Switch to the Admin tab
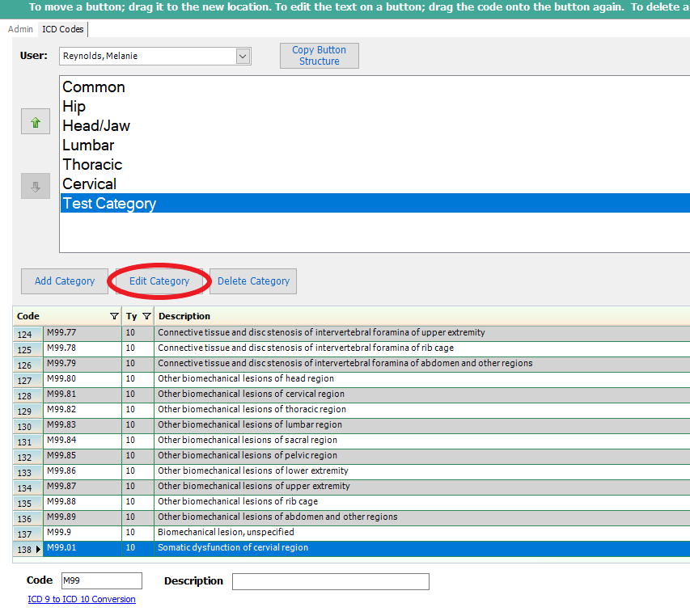690x616 pixels. click(x=20, y=29)
